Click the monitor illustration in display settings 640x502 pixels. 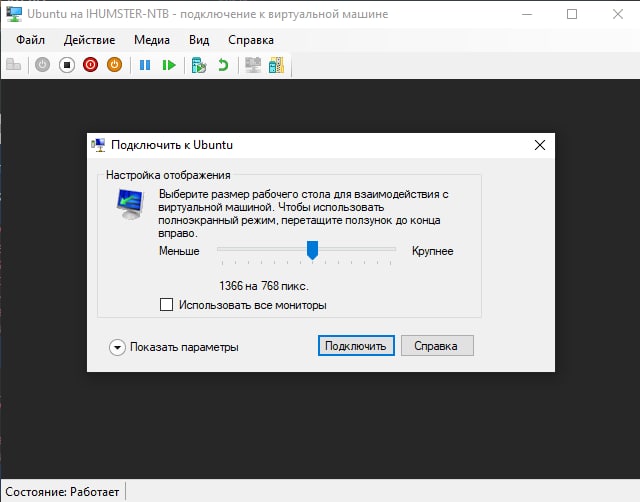pos(130,204)
